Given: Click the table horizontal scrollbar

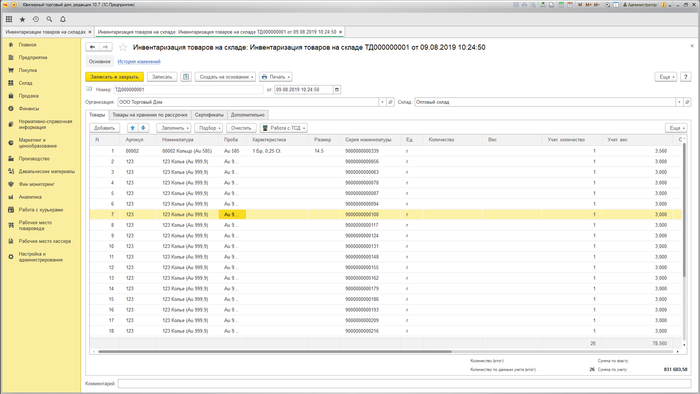Looking at the screenshot, I should tap(275, 352).
